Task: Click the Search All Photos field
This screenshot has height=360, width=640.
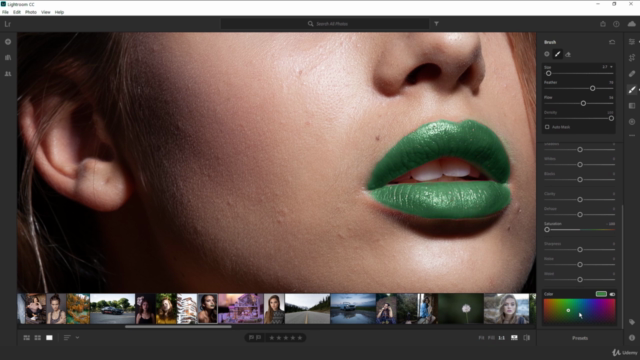Action: pos(325,24)
